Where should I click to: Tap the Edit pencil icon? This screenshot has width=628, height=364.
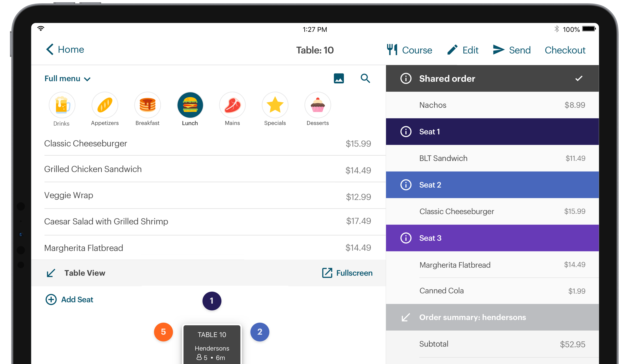(x=452, y=49)
